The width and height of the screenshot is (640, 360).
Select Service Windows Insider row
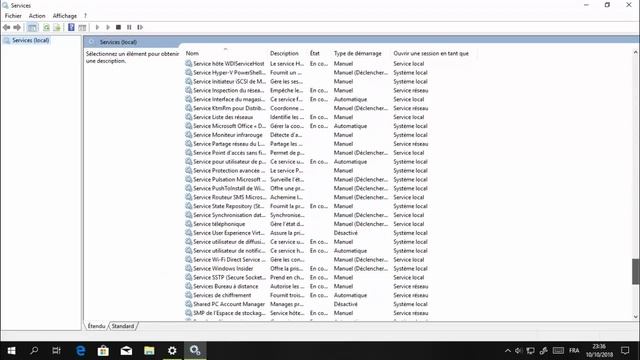click(x=306, y=269)
